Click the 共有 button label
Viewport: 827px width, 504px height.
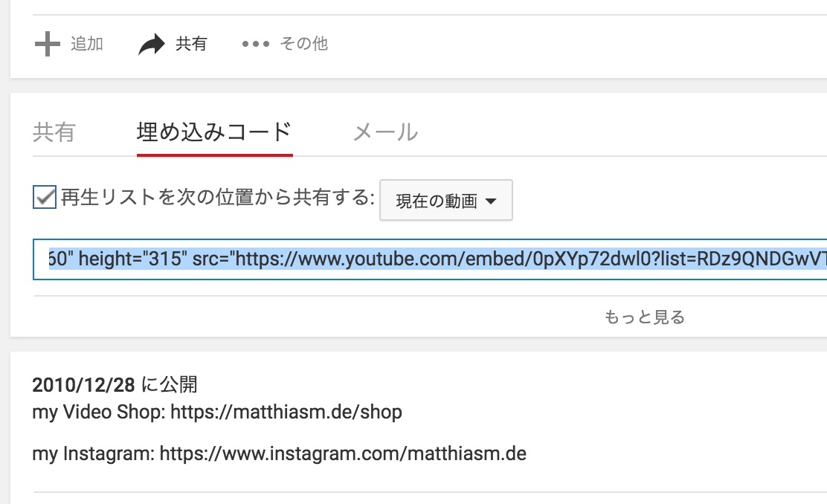(191, 44)
